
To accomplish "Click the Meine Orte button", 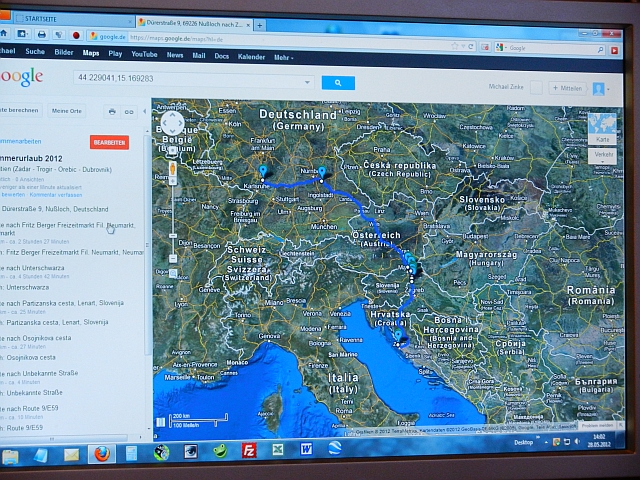I will [67, 111].
